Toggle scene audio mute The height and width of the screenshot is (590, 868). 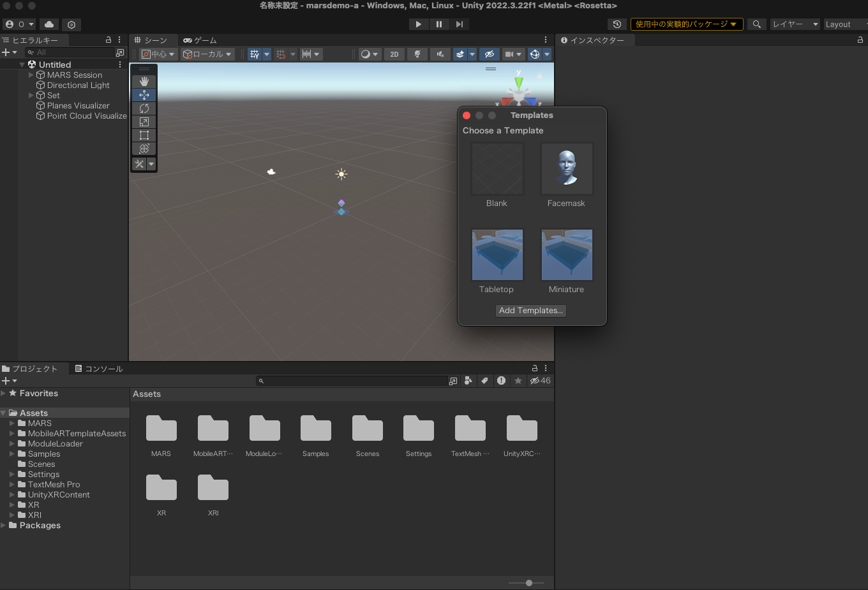[440, 54]
